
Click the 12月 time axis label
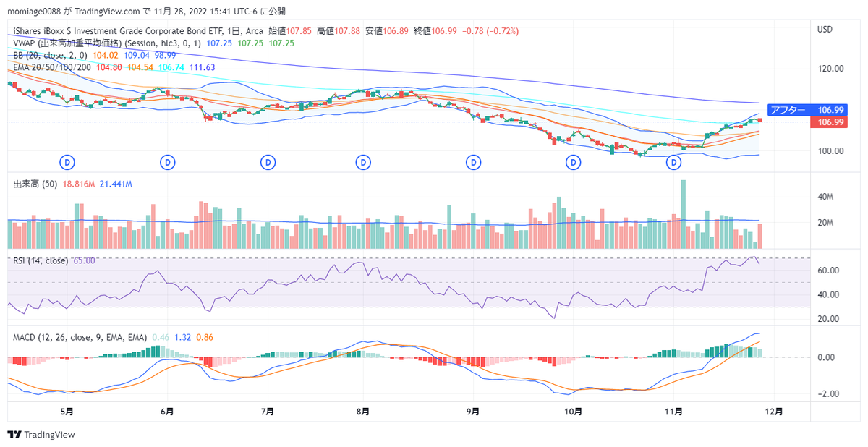click(x=773, y=411)
